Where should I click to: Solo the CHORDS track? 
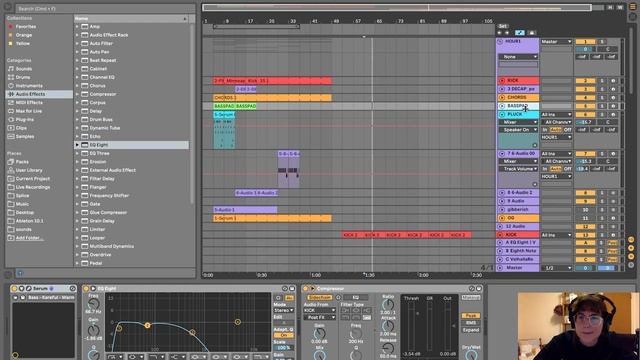point(602,98)
